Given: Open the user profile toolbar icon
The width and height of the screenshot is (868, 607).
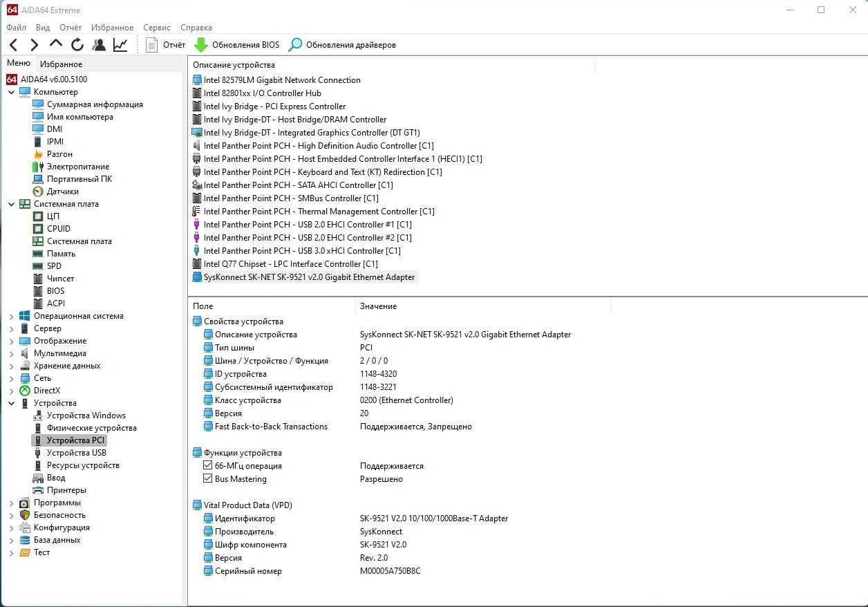Looking at the screenshot, I should click(99, 45).
